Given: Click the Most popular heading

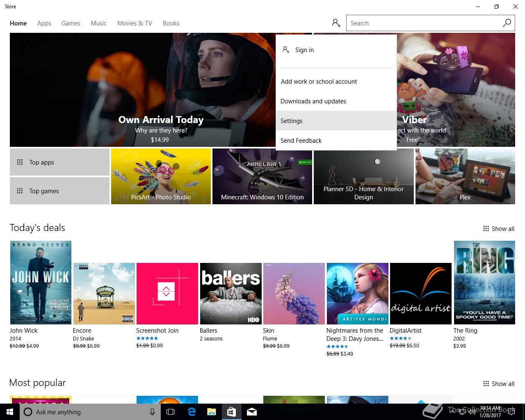Looking at the screenshot, I should coord(37,383).
